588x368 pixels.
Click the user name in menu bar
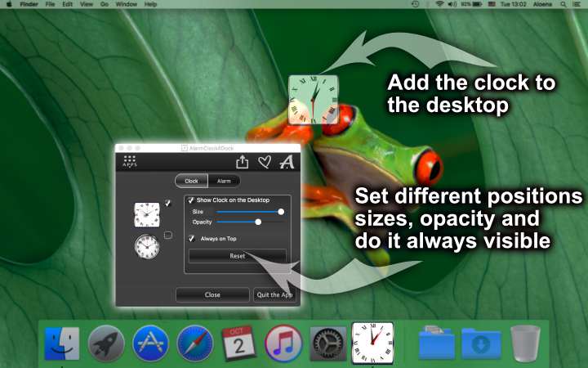click(542, 4)
